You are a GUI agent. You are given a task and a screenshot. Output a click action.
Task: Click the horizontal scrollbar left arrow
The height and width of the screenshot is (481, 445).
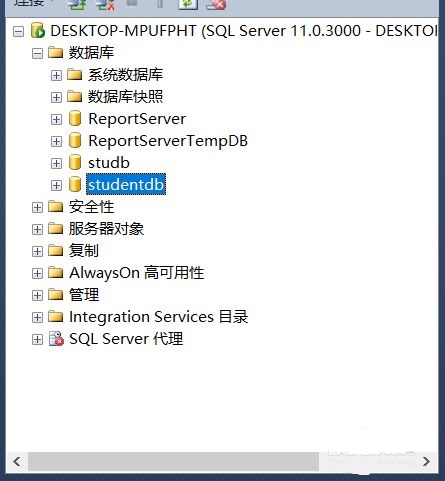coord(17,462)
